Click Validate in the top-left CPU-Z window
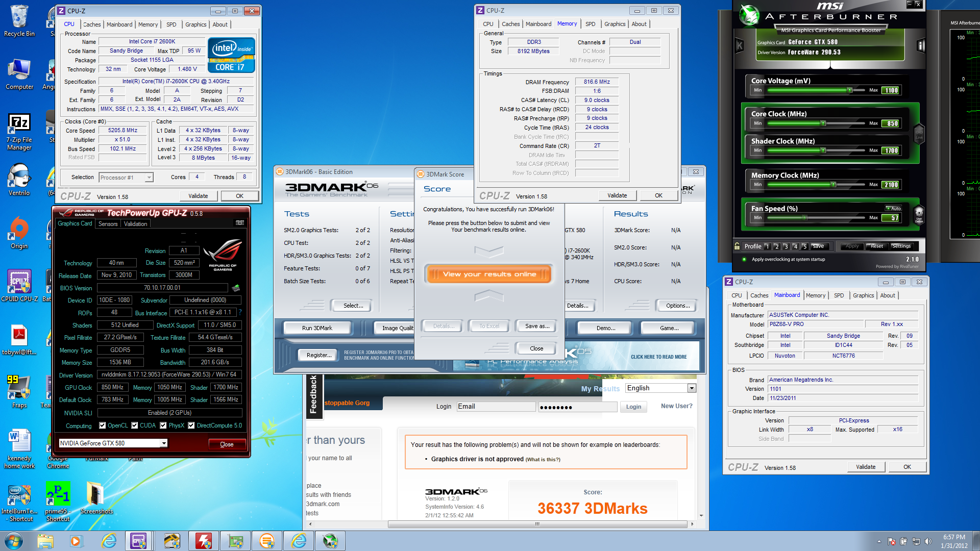The image size is (980, 551). [x=198, y=196]
